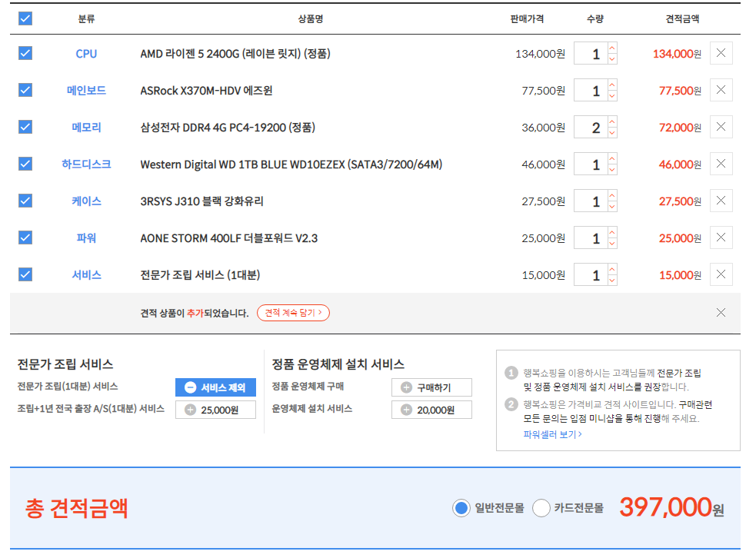Remove the 파워 row with its X icon

[x=721, y=237]
